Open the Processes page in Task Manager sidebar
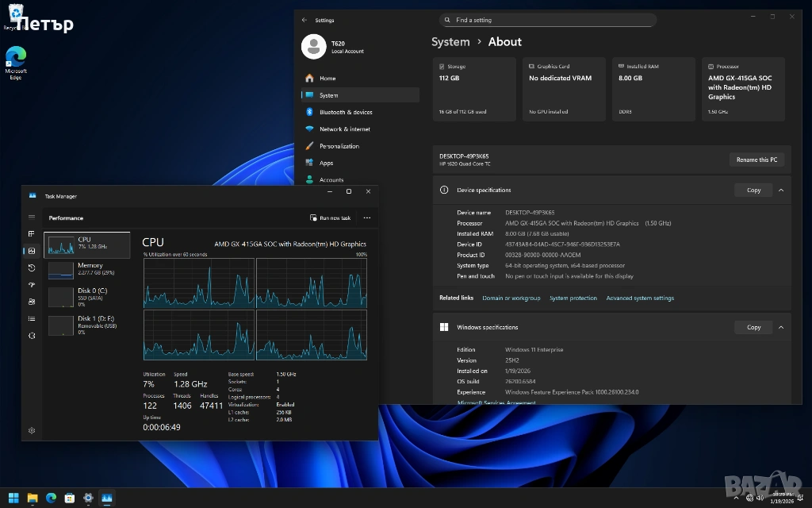This screenshot has width=812, height=508. (x=32, y=234)
